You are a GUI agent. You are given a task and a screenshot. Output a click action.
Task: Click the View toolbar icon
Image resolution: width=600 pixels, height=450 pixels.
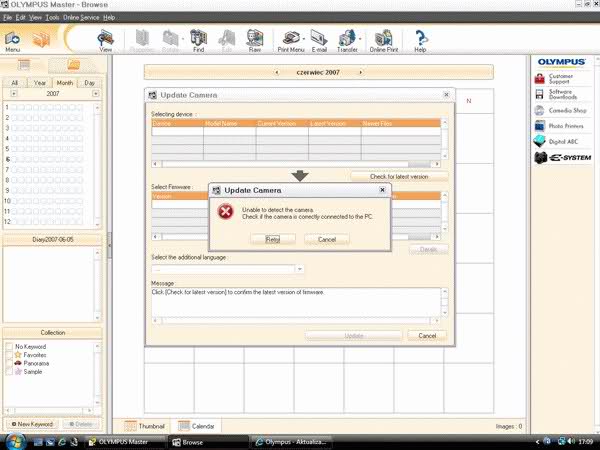tap(105, 41)
